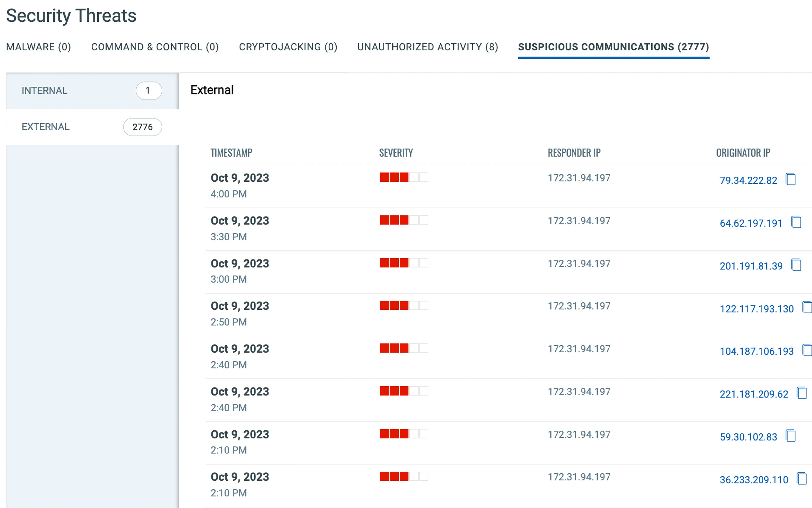Click the copy icon next to 122.117.193.130
Image resolution: width=812 pixels, height=508 pixels.
tap(807, 308)
